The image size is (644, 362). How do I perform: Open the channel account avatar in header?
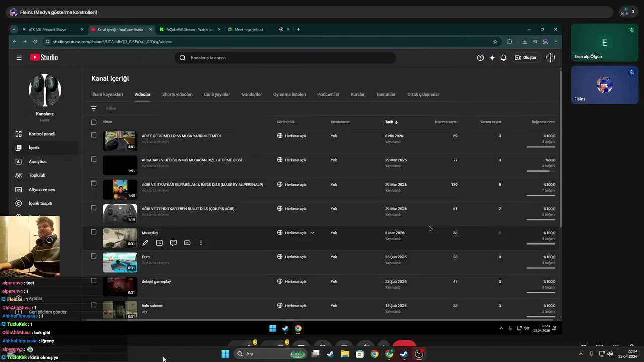pyautogui.click(x=550, y=58)
